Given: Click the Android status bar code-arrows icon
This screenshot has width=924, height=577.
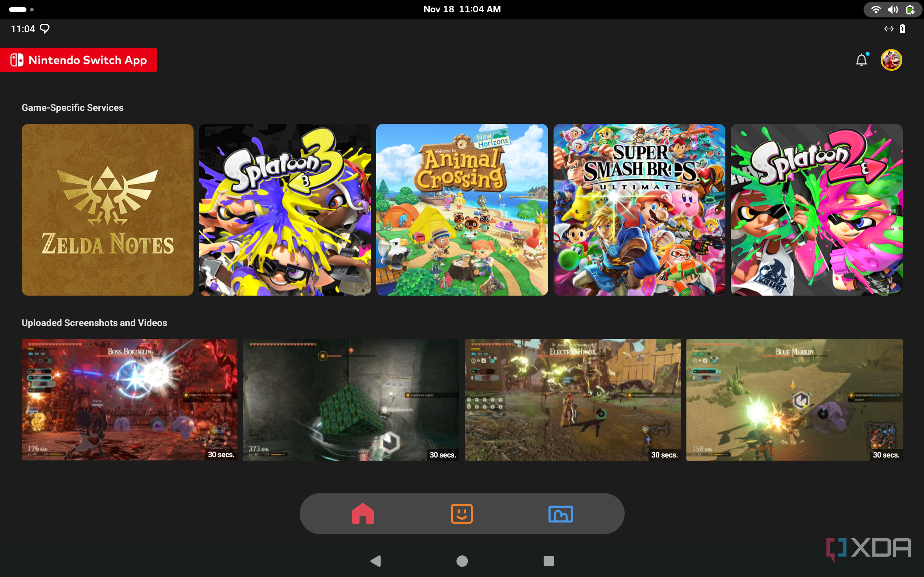Looking at the screenshot, I should point(889,29).
